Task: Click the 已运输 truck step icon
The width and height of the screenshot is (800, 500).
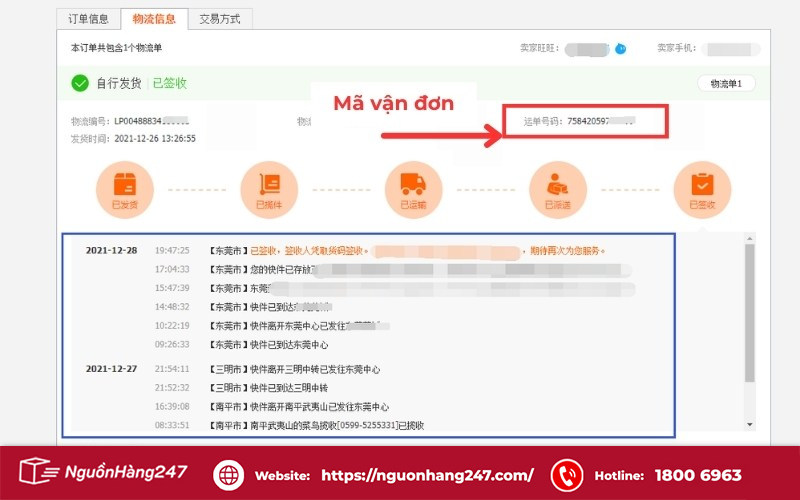Action: pyautogui.click(x=414, y=189)
